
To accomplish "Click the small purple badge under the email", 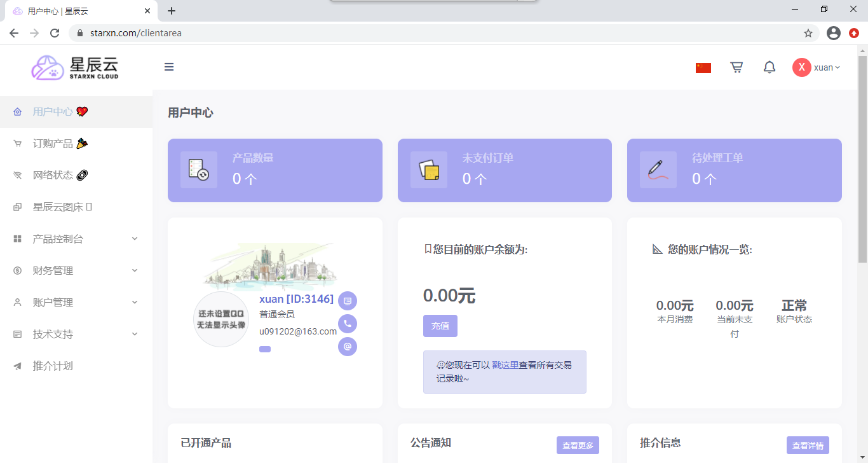I will point(265,349).
